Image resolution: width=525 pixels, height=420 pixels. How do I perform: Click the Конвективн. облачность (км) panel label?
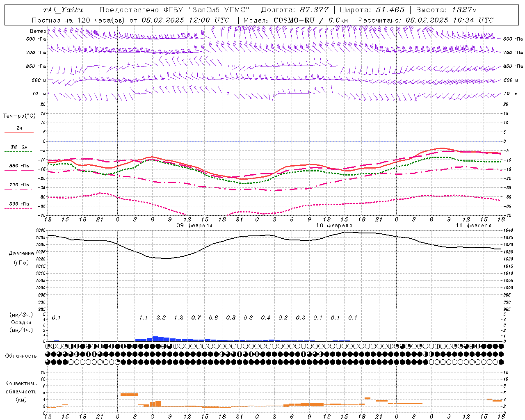pos(21,391)
